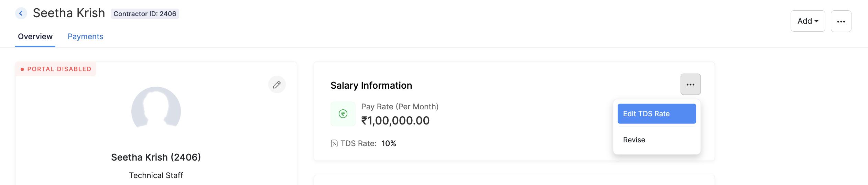Toggle the Salary Information ellipsis menu
The height and width of the screenshot is (185, 868).
tap(690, 85)
